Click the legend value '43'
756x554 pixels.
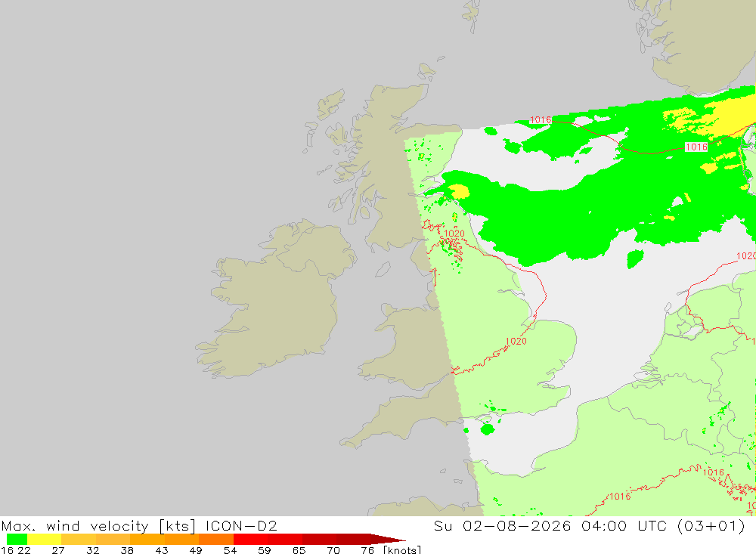(x=162, y=550)
